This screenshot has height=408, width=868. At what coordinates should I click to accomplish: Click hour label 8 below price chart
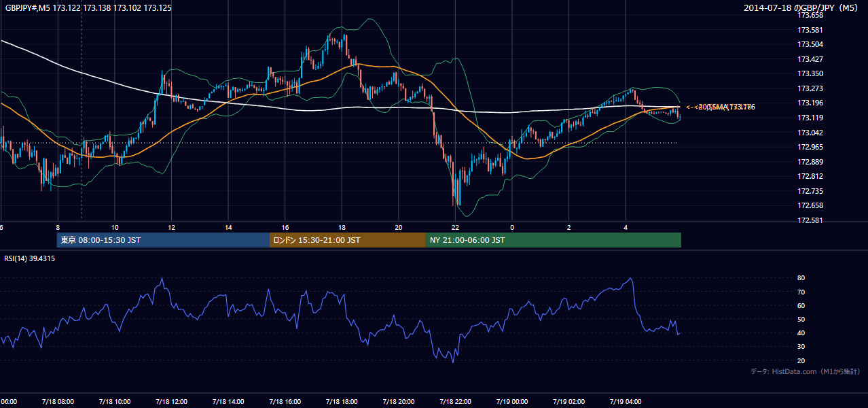tap(58, 227)
